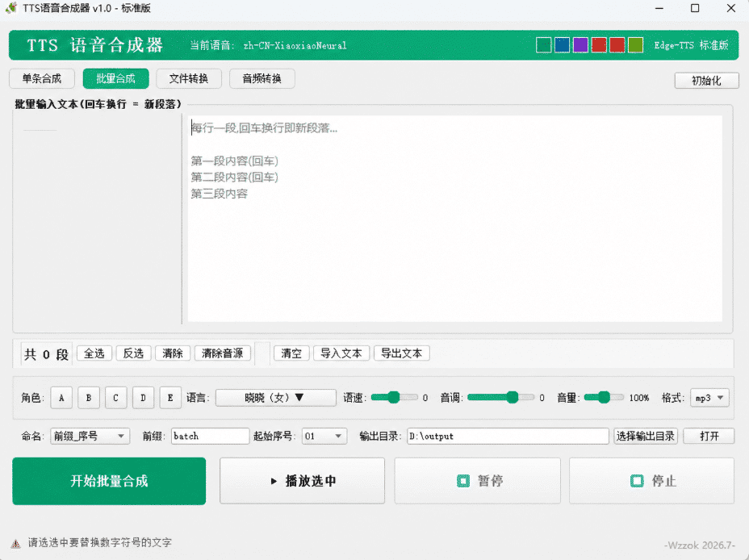
Task: Close the TTS语音合成器 window
Action: [731, 9]
